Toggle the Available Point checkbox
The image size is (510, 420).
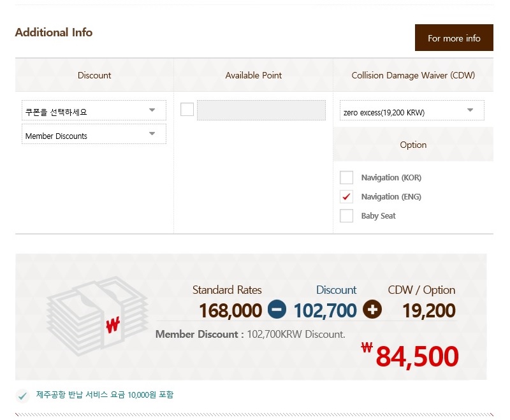pyautogui.click(x=187, y=110)
